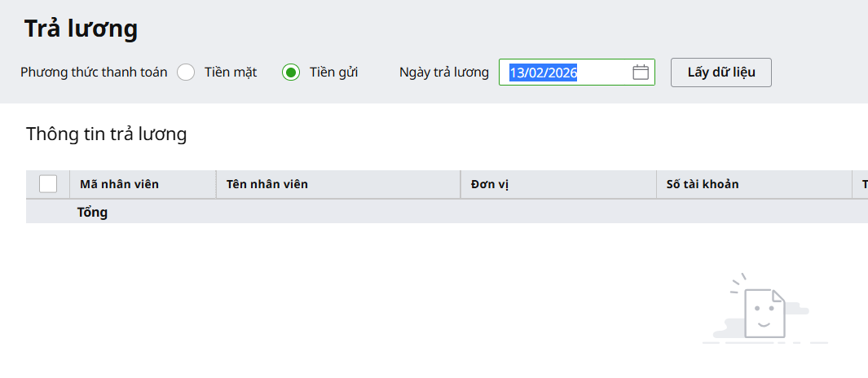
Task: Open the calendar date picker icon
Action: pyautogui.click(x=641, y=73)
